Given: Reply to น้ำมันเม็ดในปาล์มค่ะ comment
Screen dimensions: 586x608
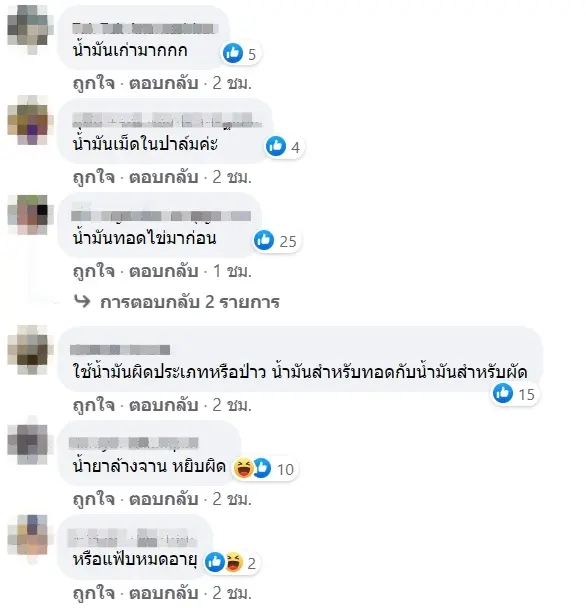Looking at the screenshot, I should pyautogui.click(x=164, y=177).
